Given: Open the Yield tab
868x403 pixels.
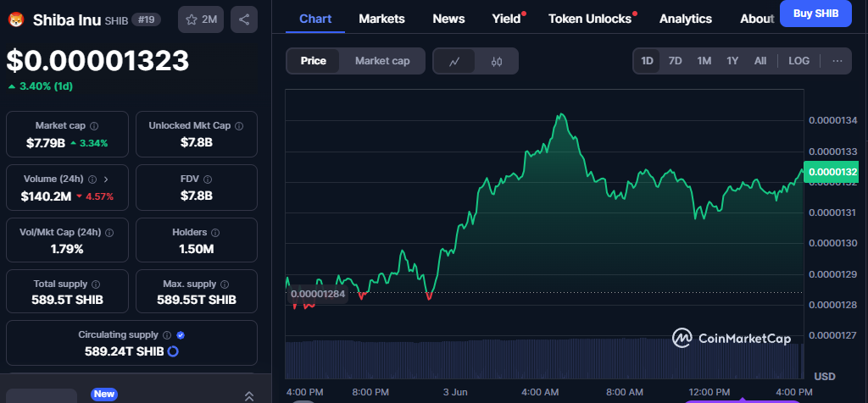Looking at the screenshot, I should (507, 19).
